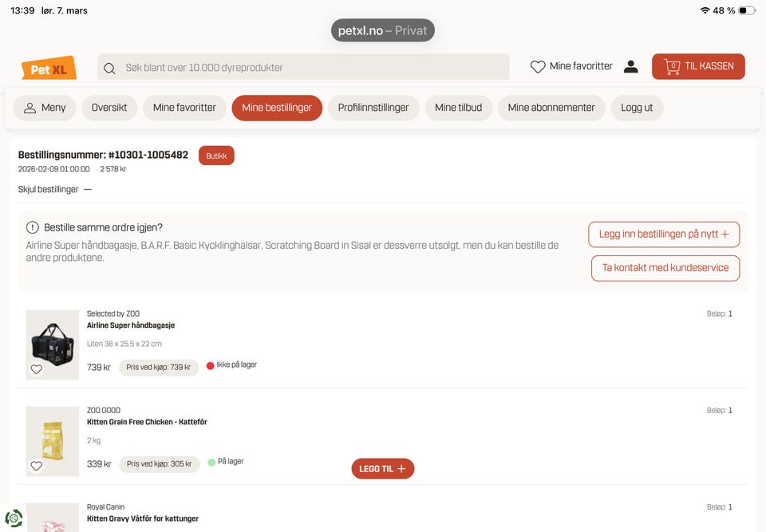Open the Kitten Gravy Våtfôr for kattunger title
This screenshot has width=766, height=532.
[143, 518]
